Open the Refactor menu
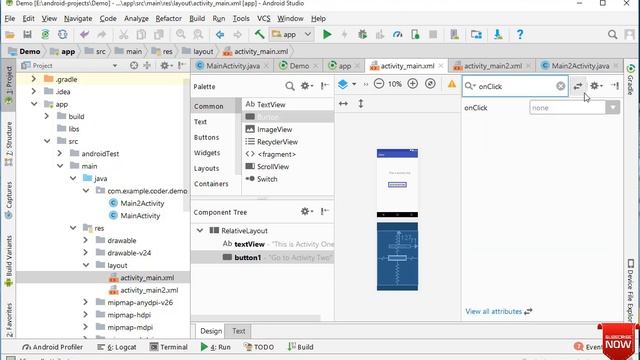The image size is (640, 360). point(168,19)
